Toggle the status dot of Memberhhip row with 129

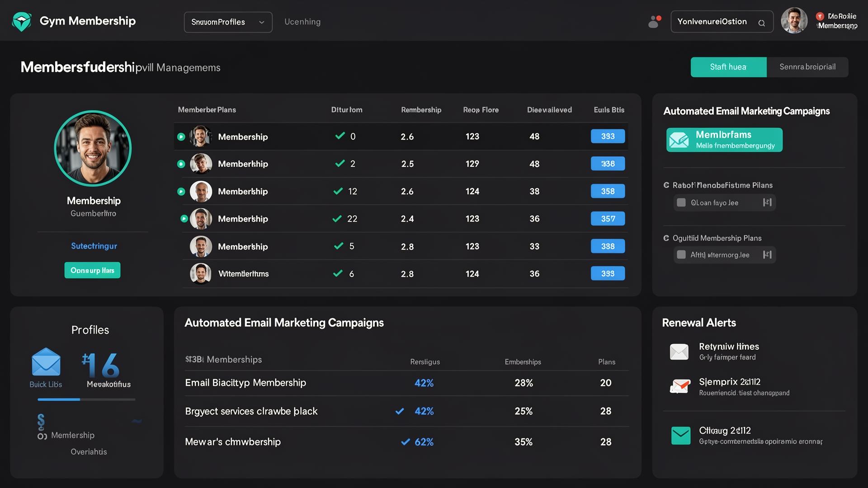click(181, 164)
